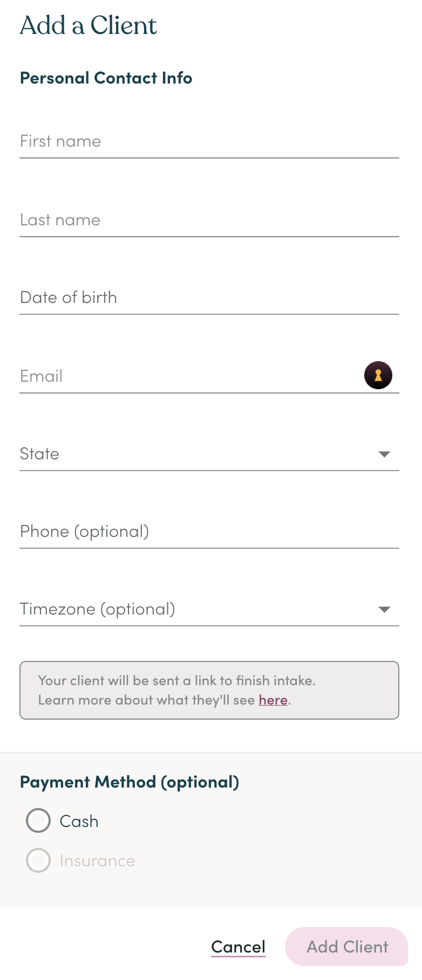
Task: Click the Cash option label
Action: tap(79, 822)
